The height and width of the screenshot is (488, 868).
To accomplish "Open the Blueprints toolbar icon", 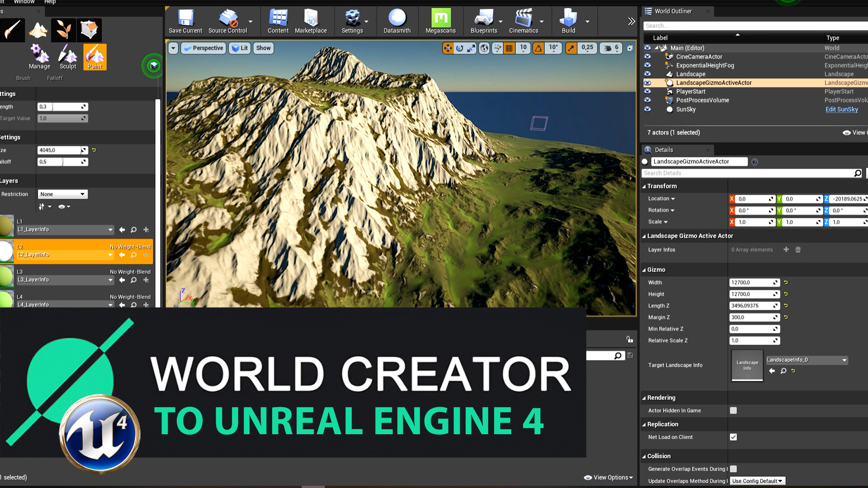I will point(484,21).
